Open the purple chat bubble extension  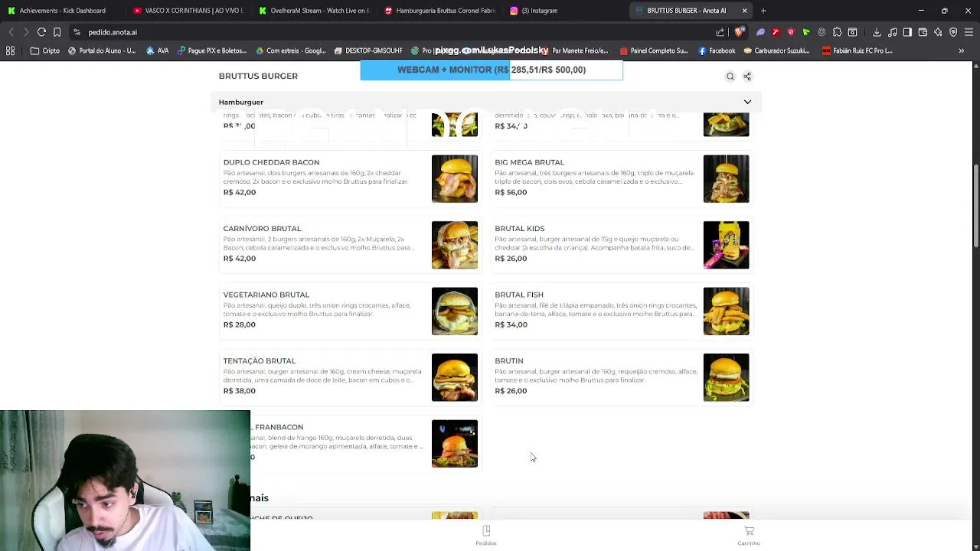click(x=760, y=32)
